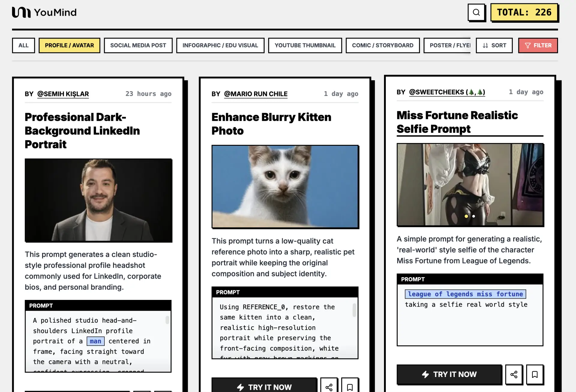Open the YouMind logo home link

click(44, 12)
